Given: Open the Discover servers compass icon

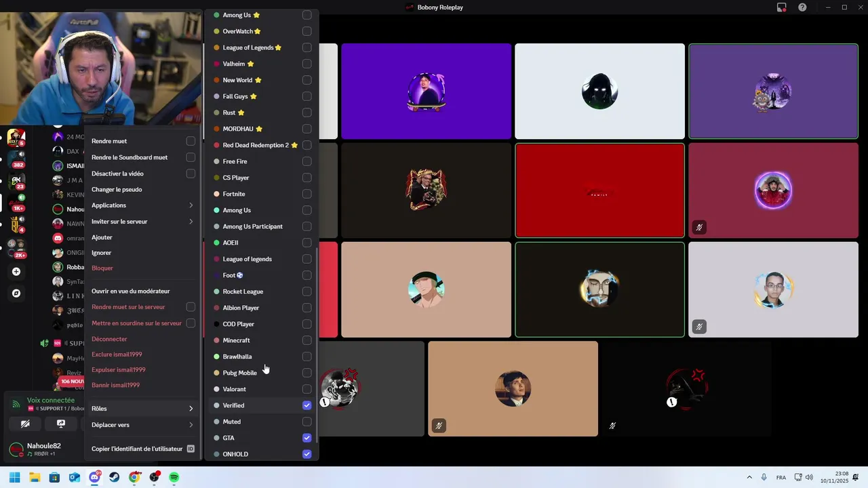Looking at the screenshot, I should pos(16,293).
